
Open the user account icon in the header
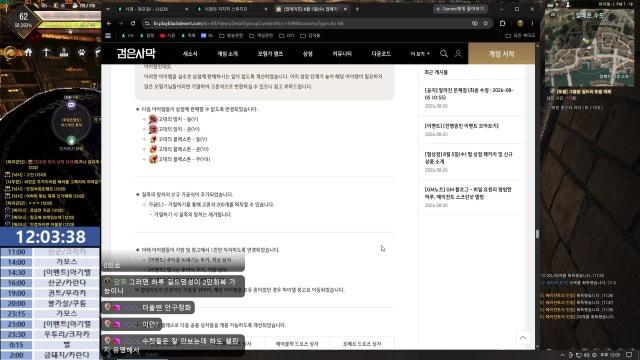click(x=458, y=53)
